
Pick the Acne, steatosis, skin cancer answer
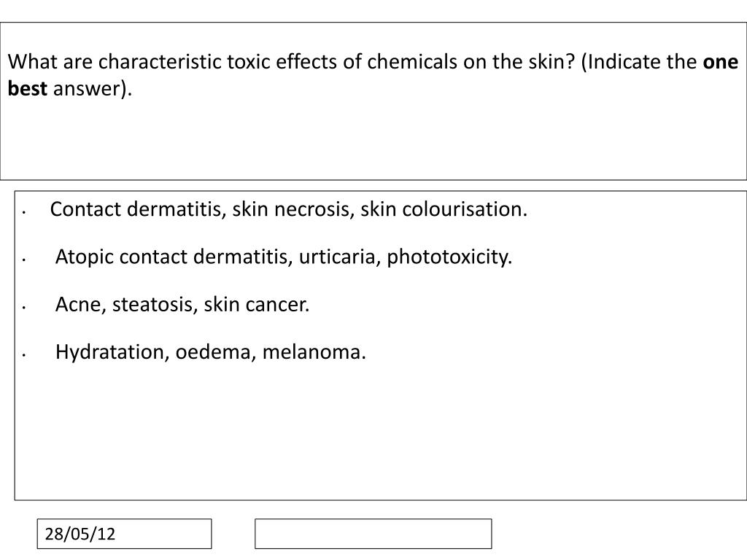(182, 305)
